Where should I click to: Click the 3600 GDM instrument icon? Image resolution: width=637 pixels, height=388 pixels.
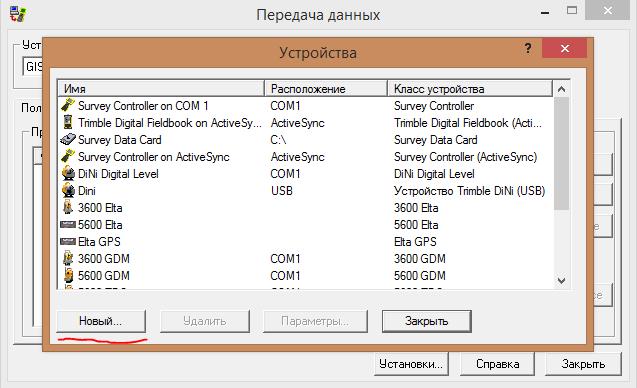[x=68, y=258]
